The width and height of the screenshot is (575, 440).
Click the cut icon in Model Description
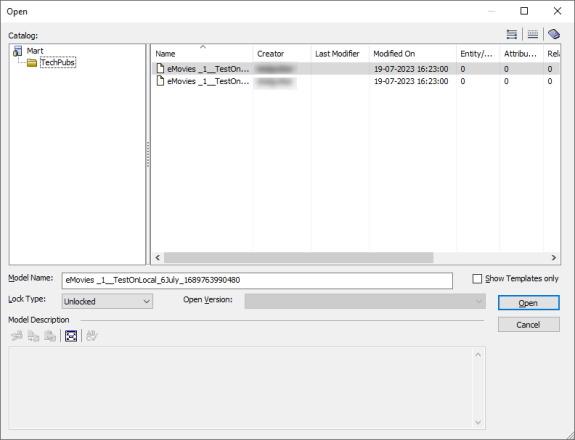[x=17, y=336]
